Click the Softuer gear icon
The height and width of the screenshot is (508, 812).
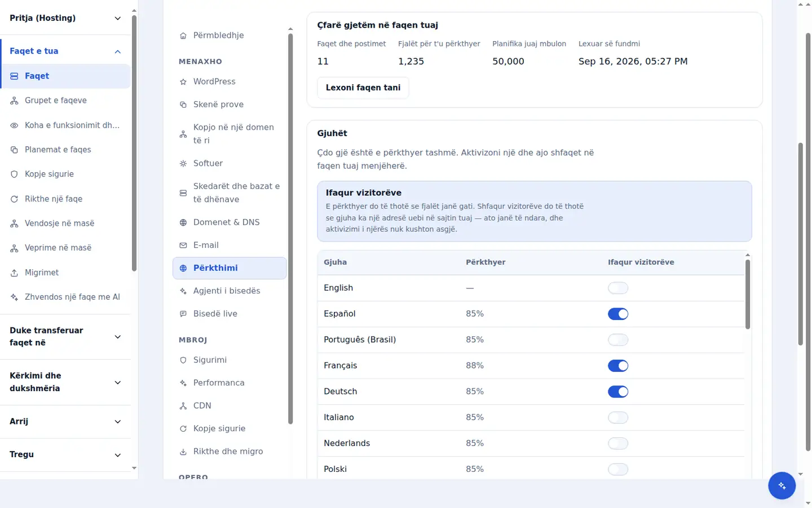[183, 164]
